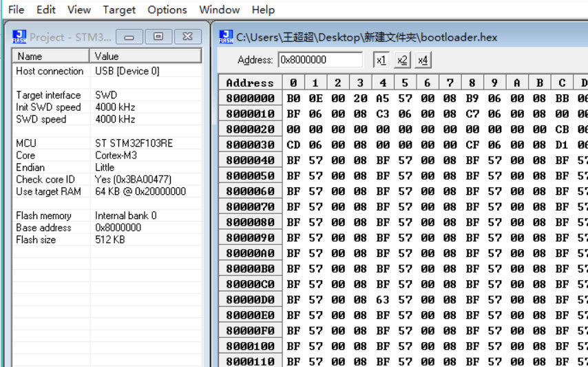Image resolution: width=588 pixels, height=367 pixels.
Task: Select the Flash memory row label
Action: coord(43,216)
